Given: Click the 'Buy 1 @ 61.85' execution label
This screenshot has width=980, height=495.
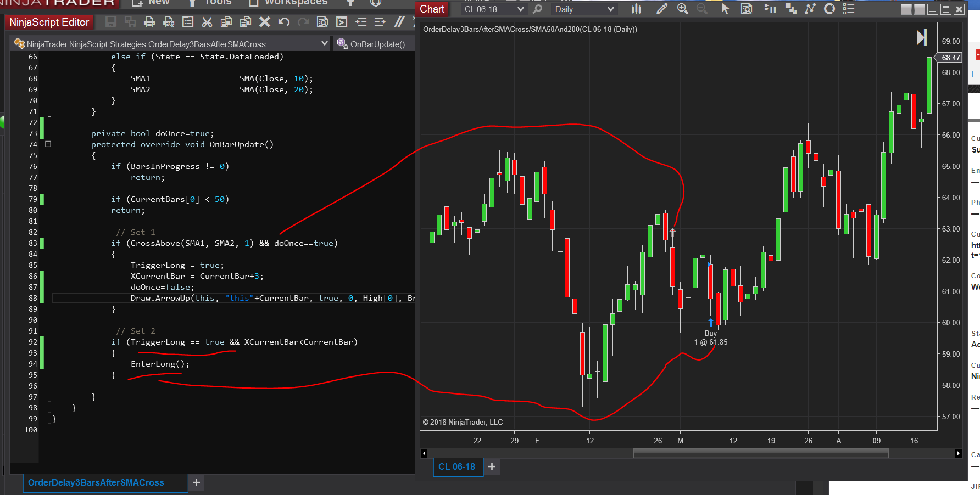Looking at the screenshot, I should pos(710,337).
